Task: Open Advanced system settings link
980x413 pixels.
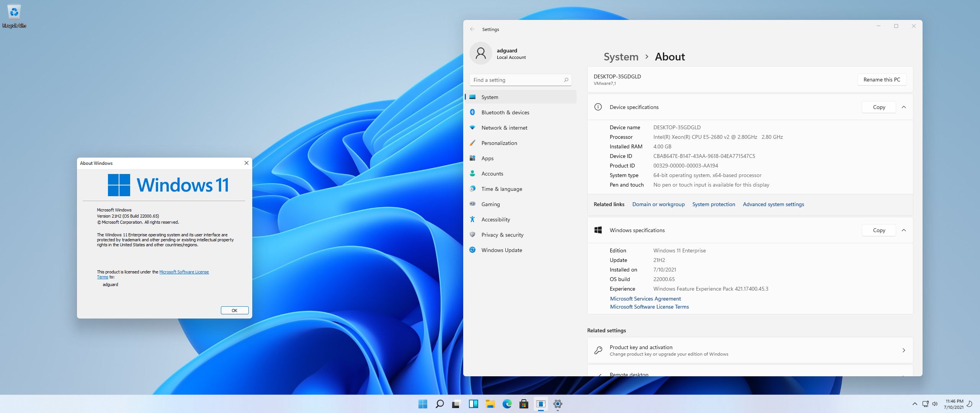Action: (x=773, y=204)
